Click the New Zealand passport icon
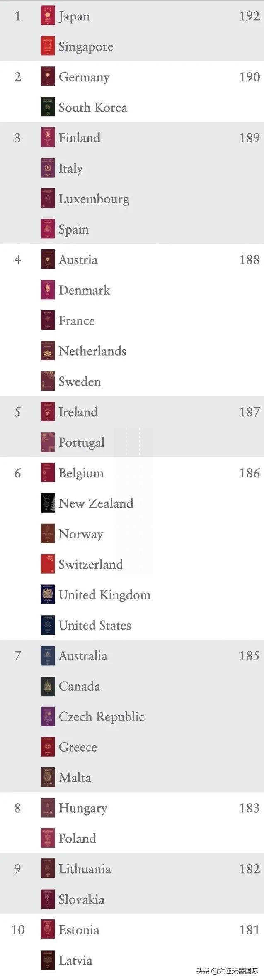 (x=48, y=503)
